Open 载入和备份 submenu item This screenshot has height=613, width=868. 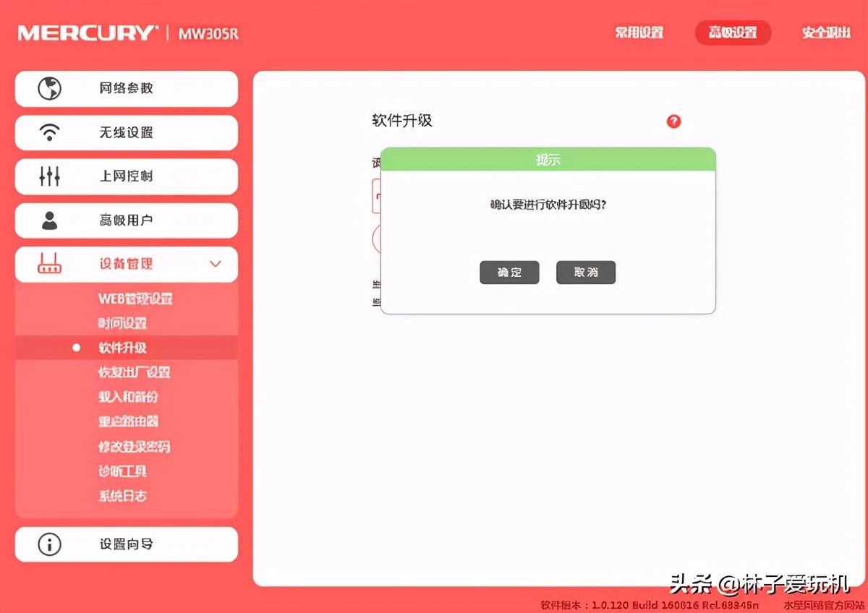tap(128, 397)
